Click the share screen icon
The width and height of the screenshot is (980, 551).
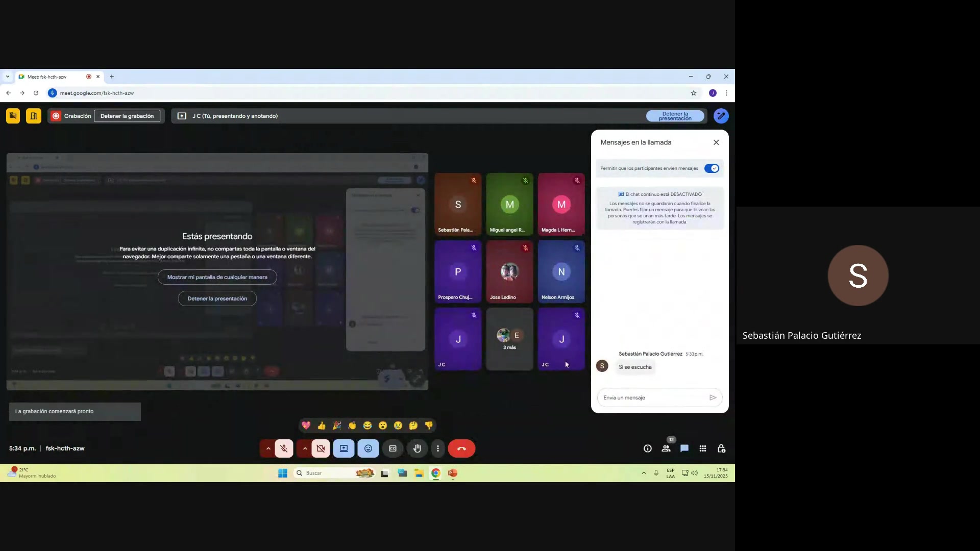pyautogui.click(x=344, y=448)
